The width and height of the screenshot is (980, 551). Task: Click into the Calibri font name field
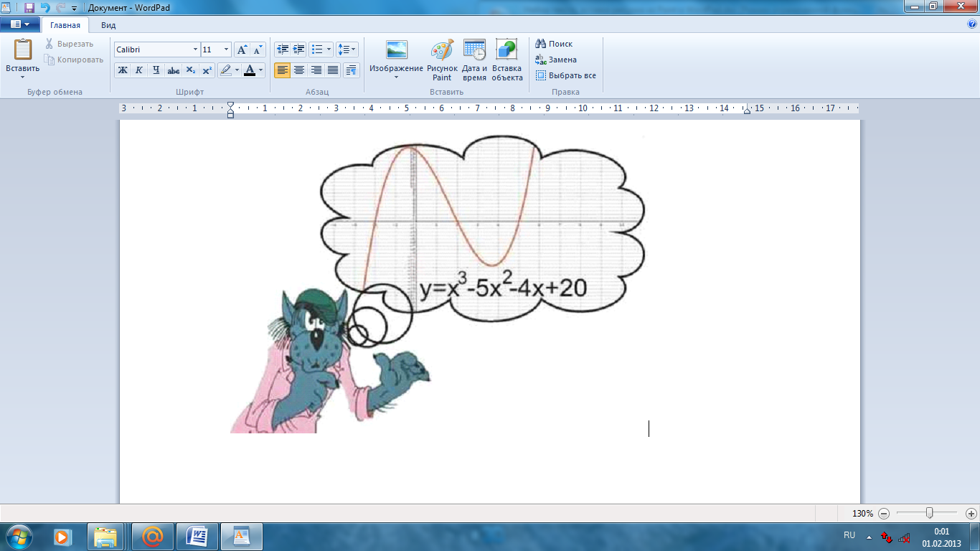click(152, 50)
